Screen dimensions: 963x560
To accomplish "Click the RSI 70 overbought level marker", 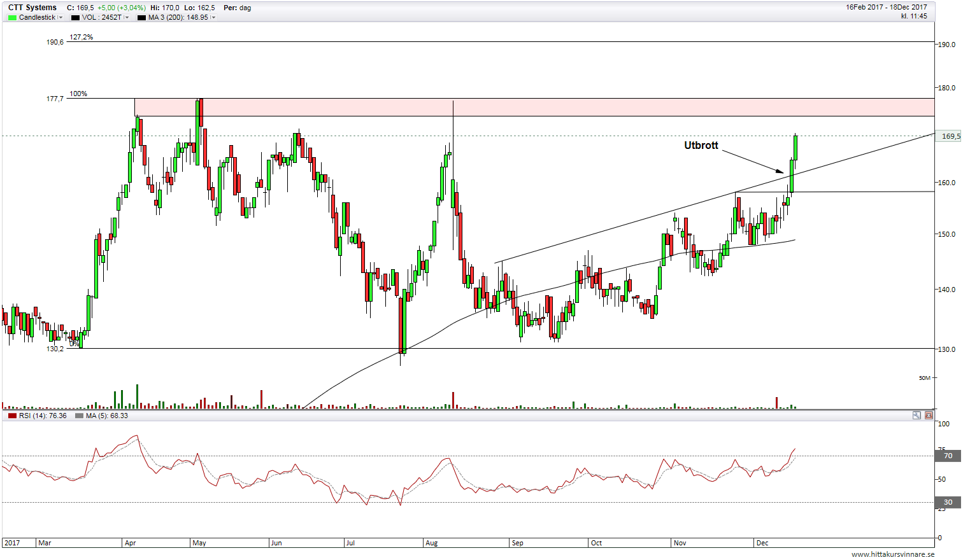I will (x=948, y=456).
